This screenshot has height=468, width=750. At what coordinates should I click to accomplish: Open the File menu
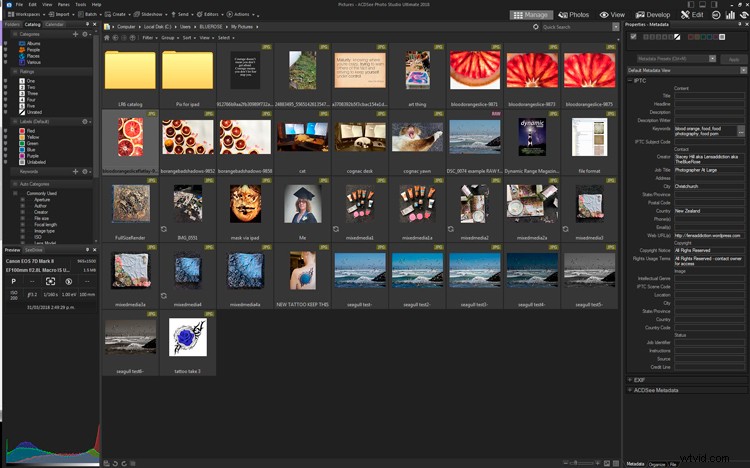[19, 4]
